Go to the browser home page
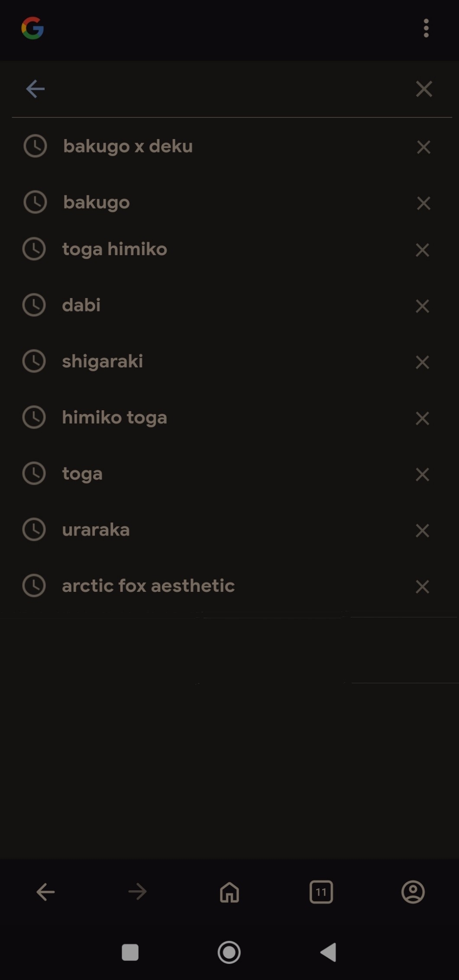459x980 pixels. (229, 892)
